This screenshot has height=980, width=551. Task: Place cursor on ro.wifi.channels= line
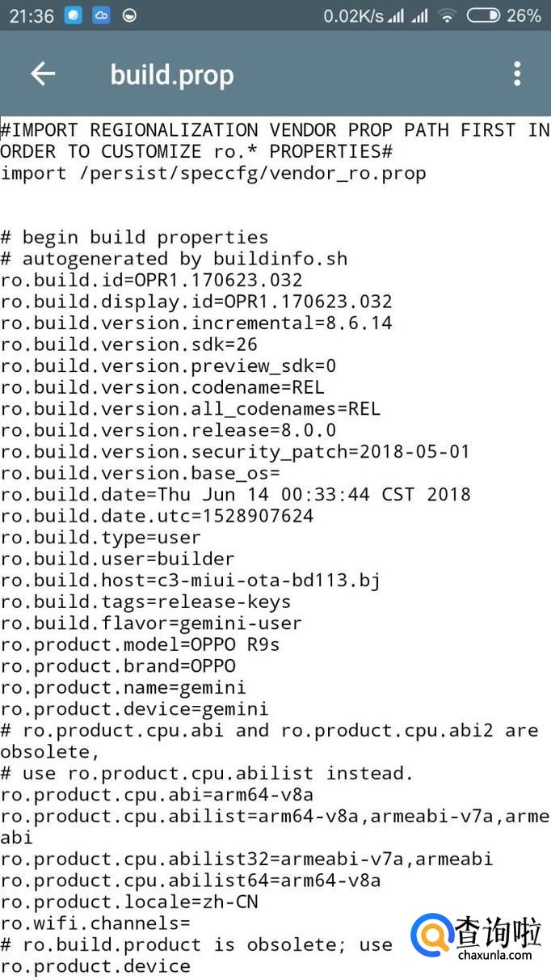click(95, 923)
